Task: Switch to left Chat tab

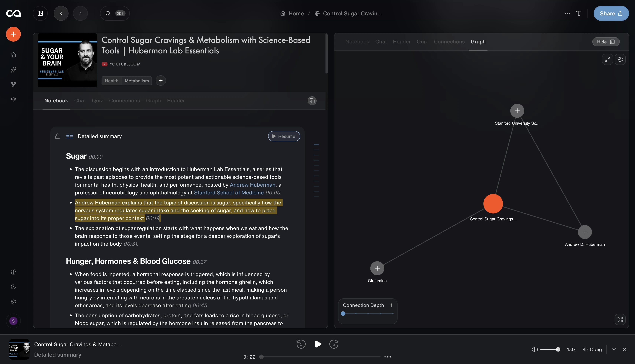Action: click(80, 101)
